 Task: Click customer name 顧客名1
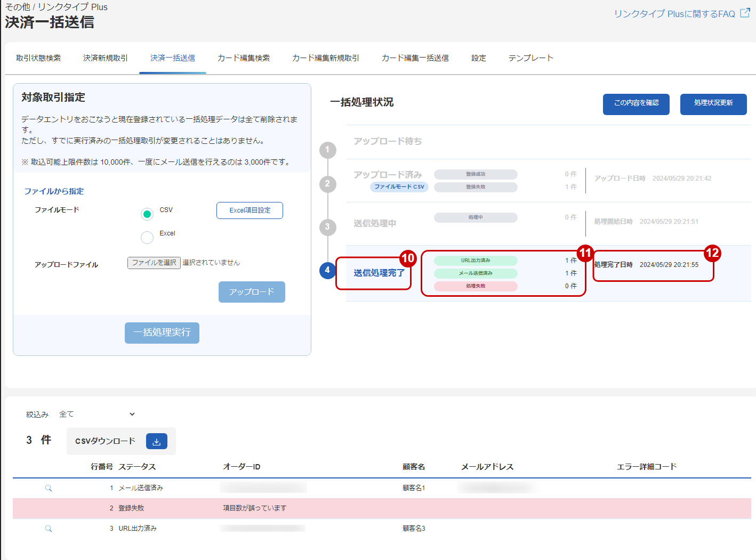point(414,488)
